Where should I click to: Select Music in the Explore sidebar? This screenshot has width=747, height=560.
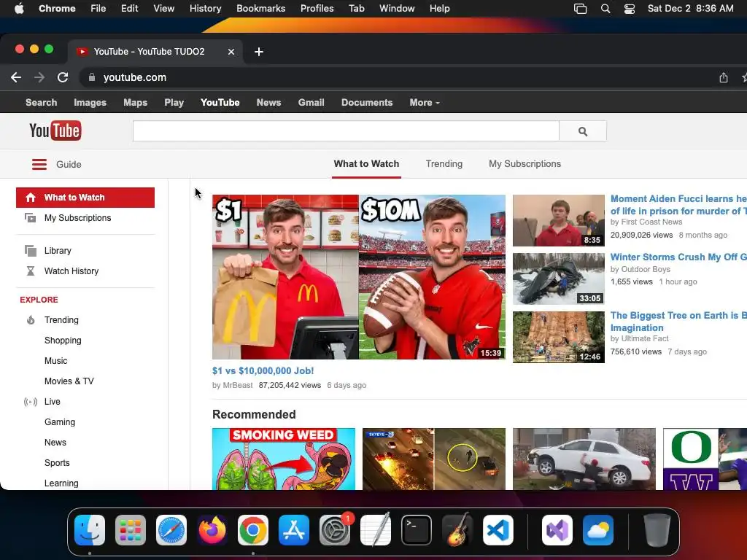click(x=55, y=361)
